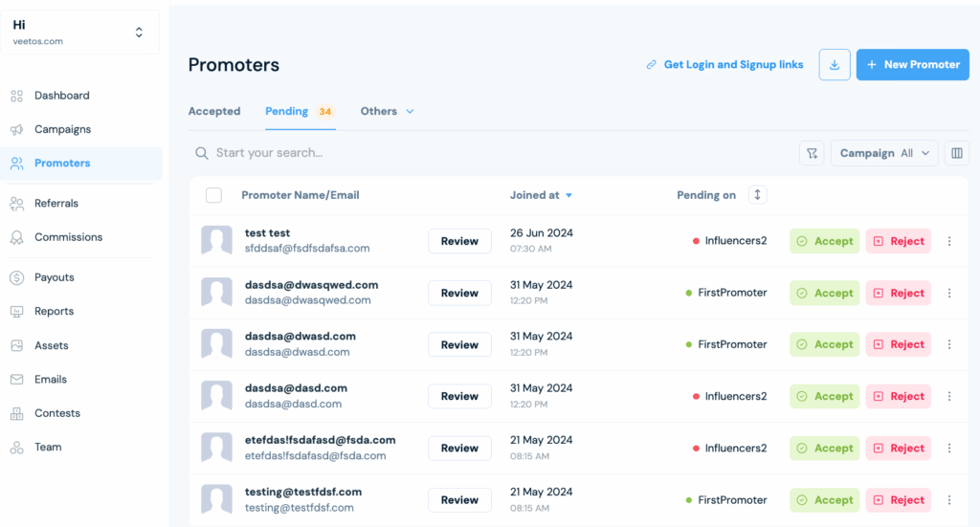Viewport: 980px width, 527px height.
Task: Reject the etefdas!fsdafasd@fsda.com promoter
Action: tap(898, 449)
